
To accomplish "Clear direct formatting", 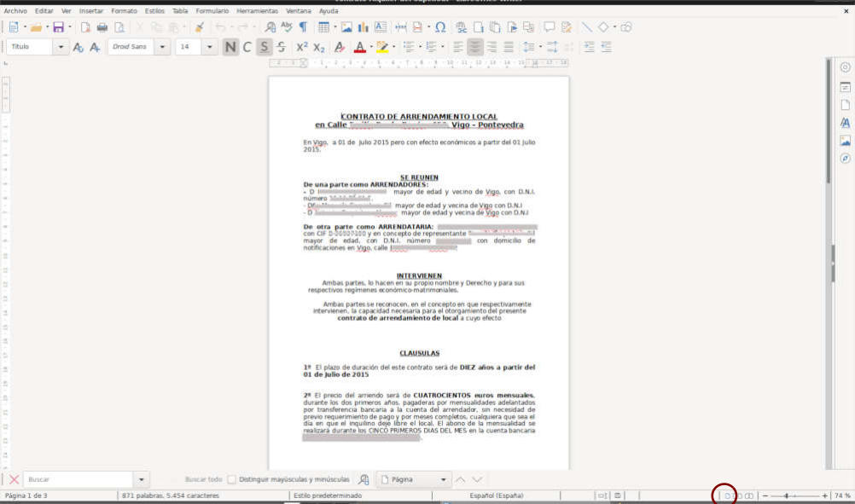I will click(x=340, y=48).
